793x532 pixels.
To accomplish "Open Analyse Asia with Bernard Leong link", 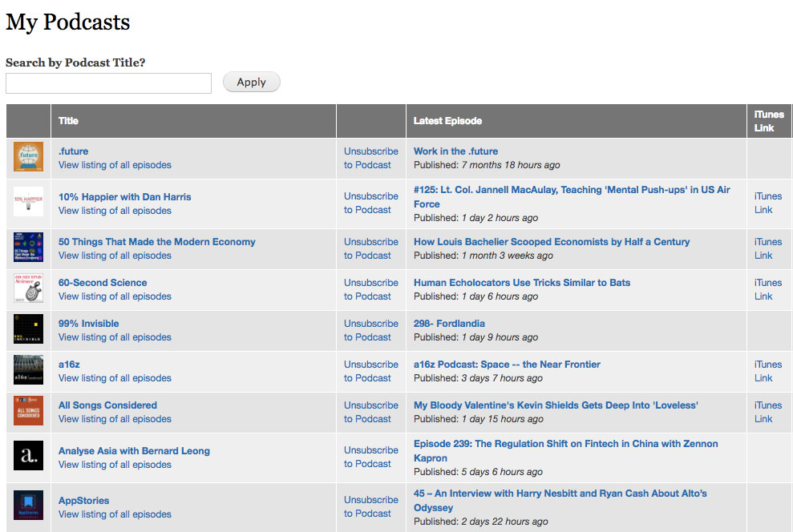I will 134,451.
